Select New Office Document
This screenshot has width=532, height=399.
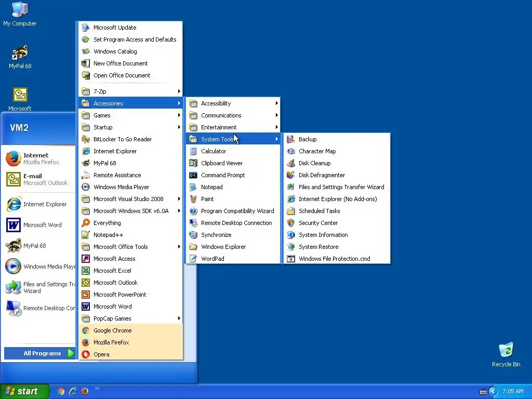click(130, 63)
